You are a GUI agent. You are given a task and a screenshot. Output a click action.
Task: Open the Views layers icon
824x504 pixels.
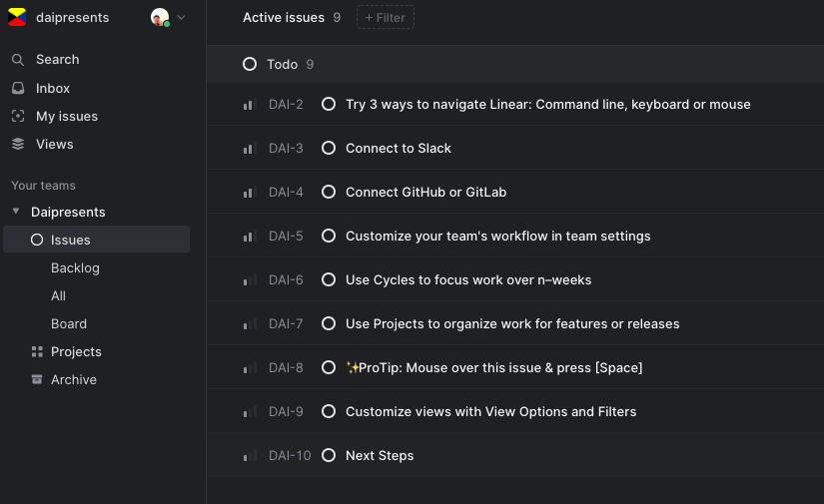pyautogui.click(x=18, y=145)
